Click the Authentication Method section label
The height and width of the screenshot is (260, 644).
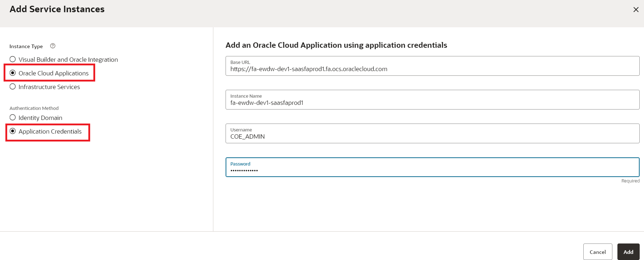coord(34,108)
